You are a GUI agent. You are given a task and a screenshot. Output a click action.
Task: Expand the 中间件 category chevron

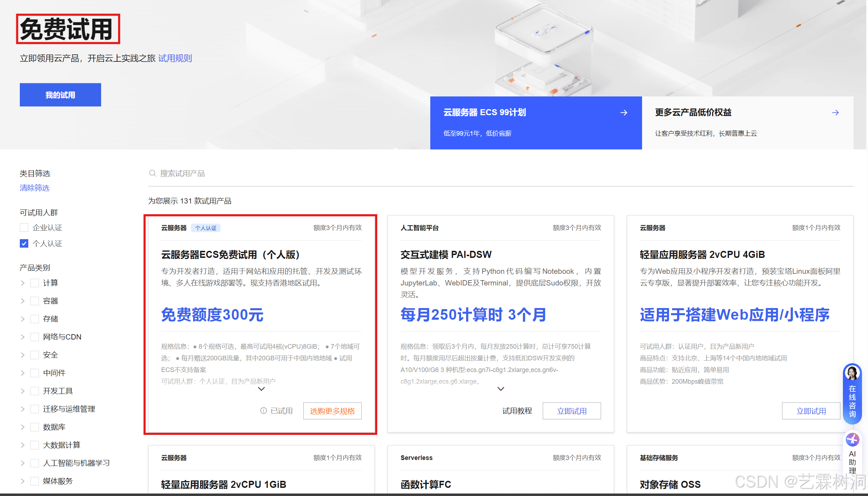coord(23,373)
